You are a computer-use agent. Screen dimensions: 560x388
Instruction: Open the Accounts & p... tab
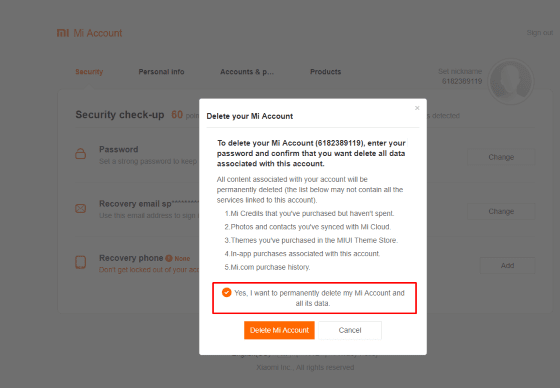coord(247,72)
